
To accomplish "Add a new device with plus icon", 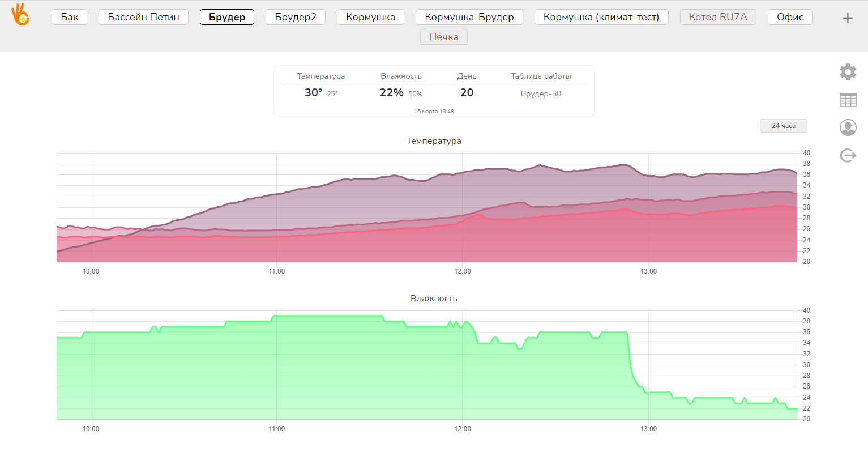I will click(x=848, y=18).
